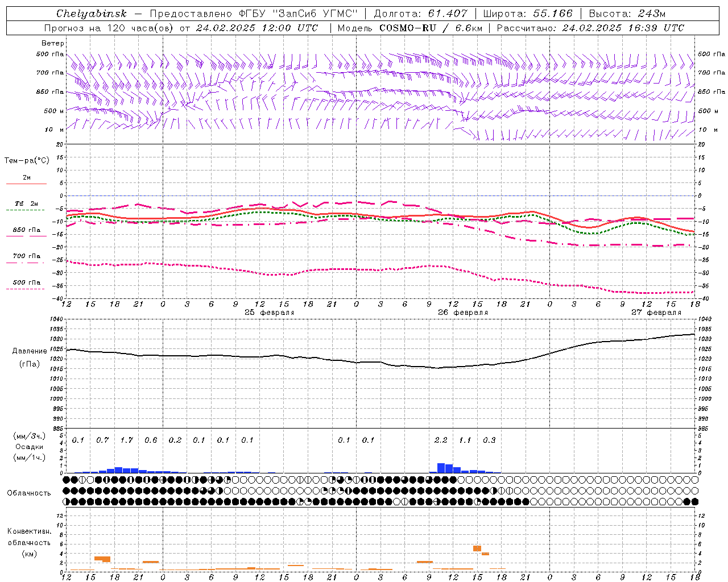728x582 pixels.
Task: Click the highest orange convective cloud bar
Action: [477, 548]
